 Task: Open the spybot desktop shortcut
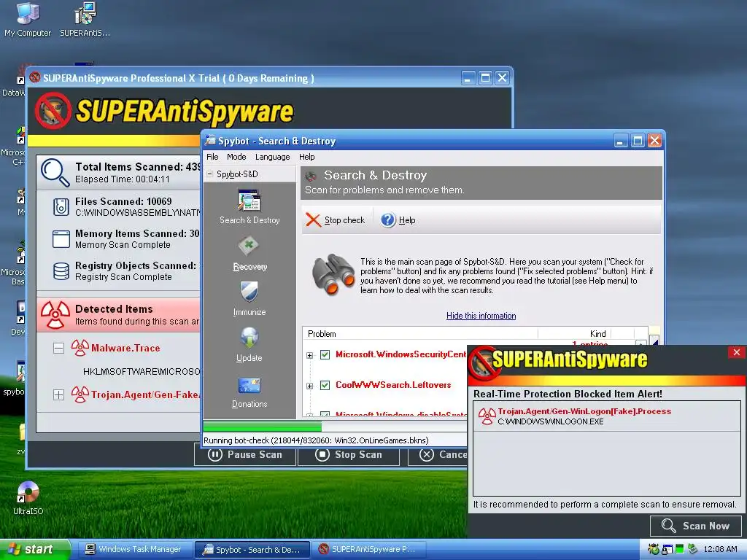(x=14, y=378)
